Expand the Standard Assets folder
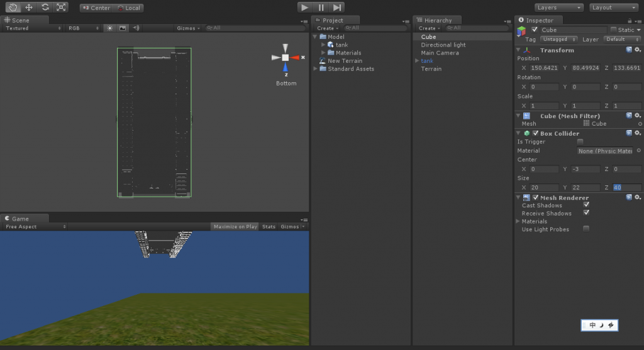The image size is (644, 350). coord(315,69)
